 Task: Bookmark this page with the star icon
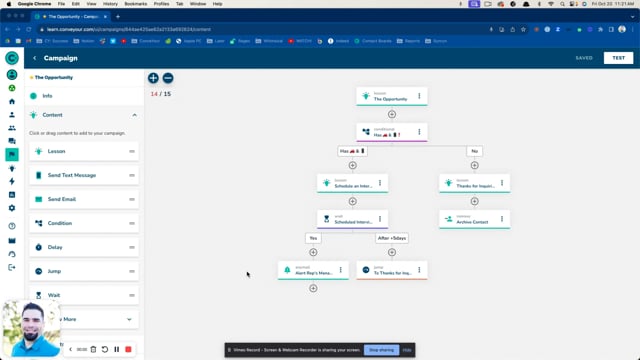[523, 29]
